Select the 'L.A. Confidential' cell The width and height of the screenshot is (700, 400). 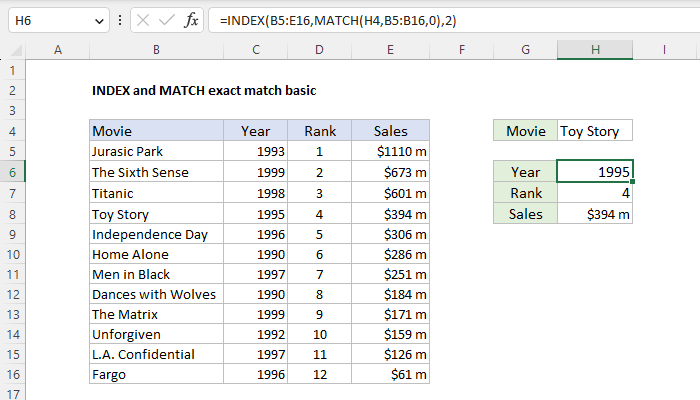click(156, 354)
